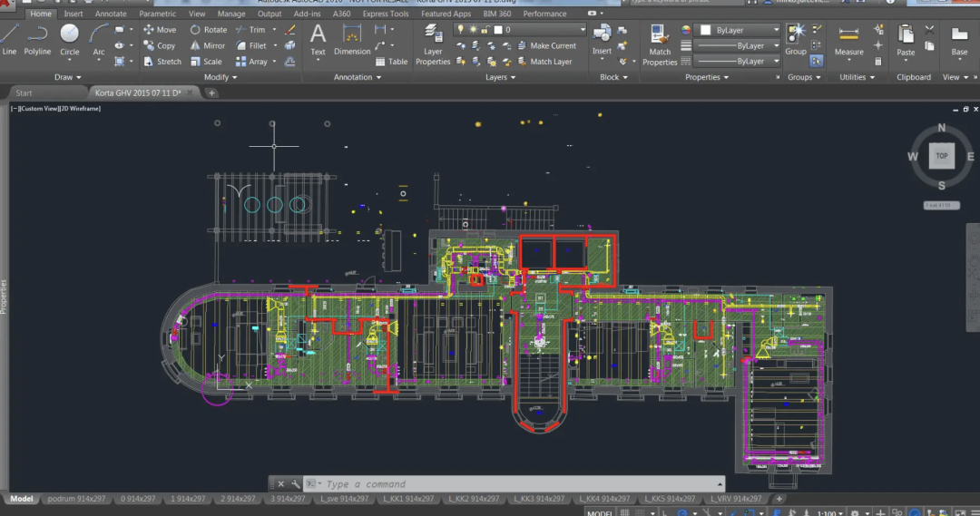Expand the Draw panel
This screenshot has height=516, width=980.
coord(69,77)
